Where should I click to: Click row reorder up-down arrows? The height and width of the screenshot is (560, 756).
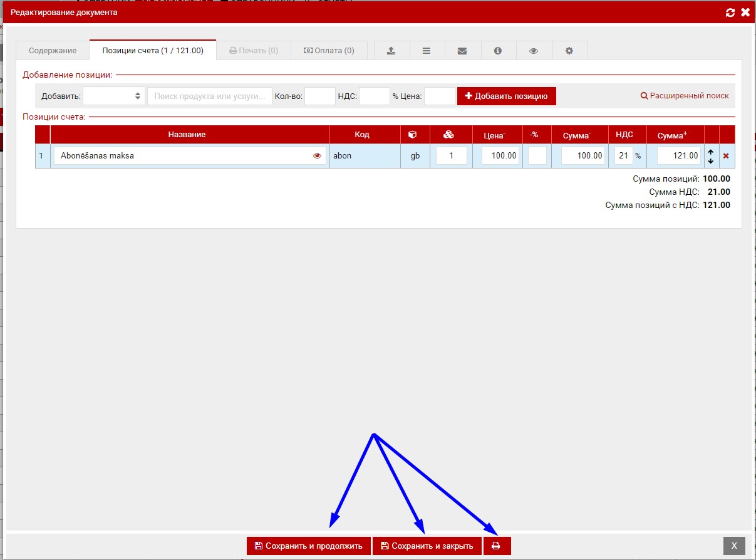pos(711,156)
